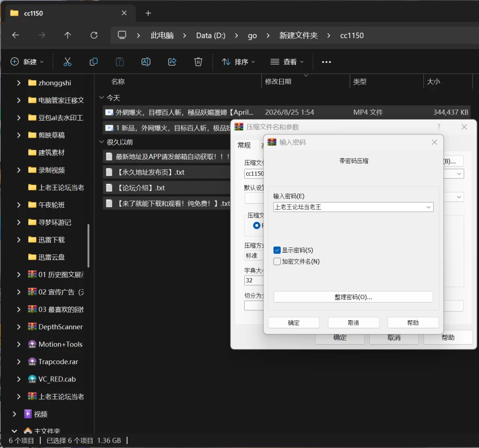Click 确定 in 压缩文件名和参数 dialog

click(x=340, y=338)
